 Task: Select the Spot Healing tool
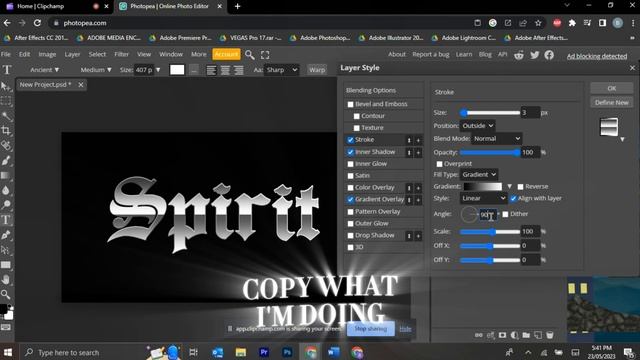pyautogui.click(x=6, y=146)
